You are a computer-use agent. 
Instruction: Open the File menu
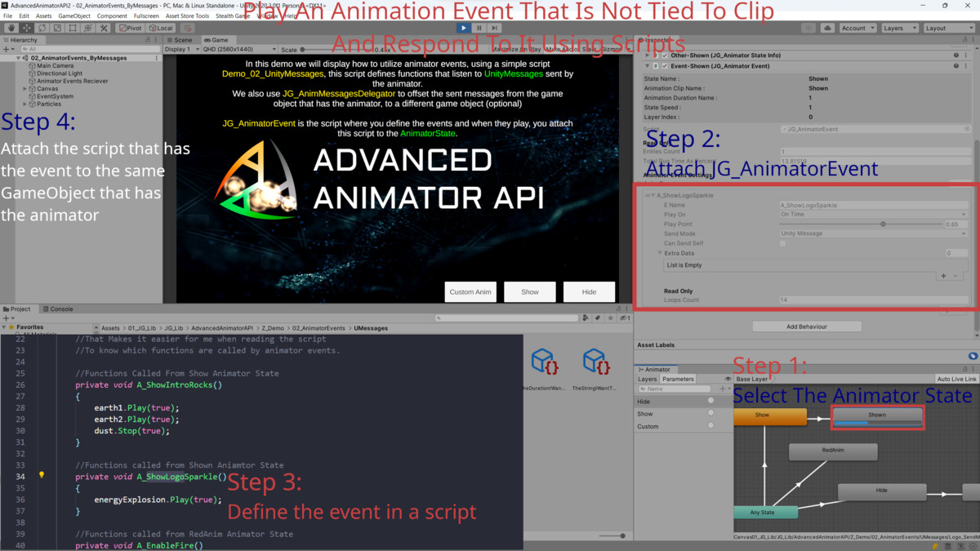pyautogui.click(x=8, y=16)
